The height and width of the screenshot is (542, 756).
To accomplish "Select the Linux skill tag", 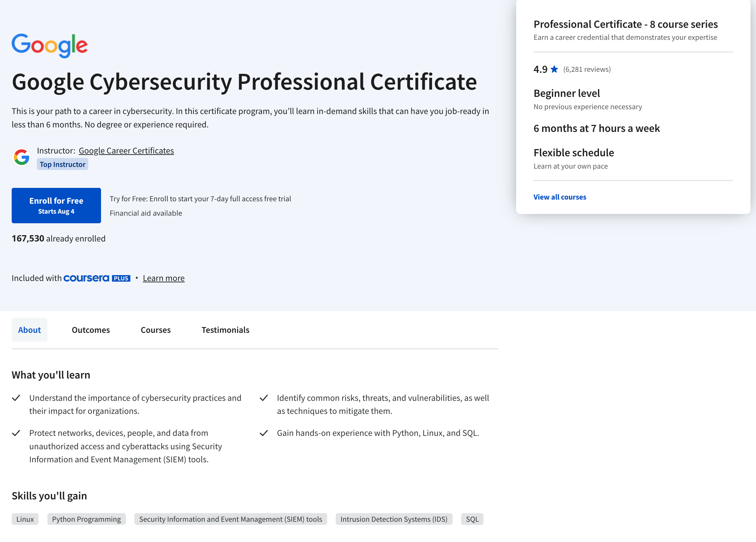I will [x=25, y=519].
